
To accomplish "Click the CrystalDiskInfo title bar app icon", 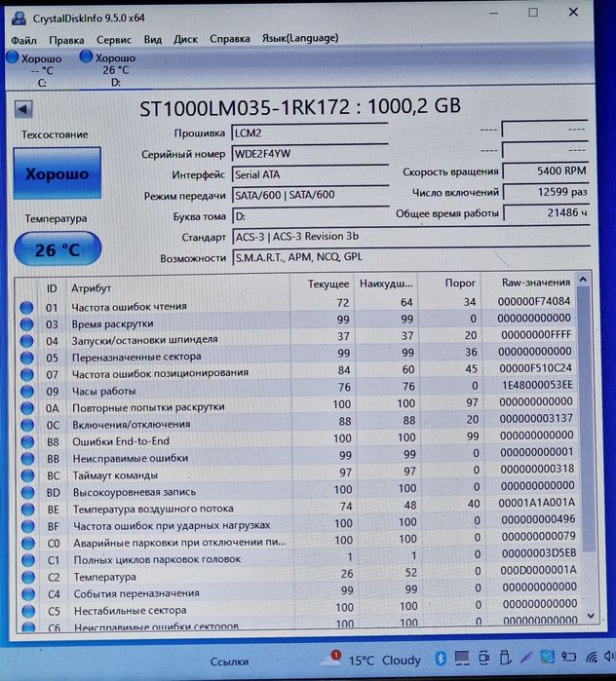I will click(19, 19).
